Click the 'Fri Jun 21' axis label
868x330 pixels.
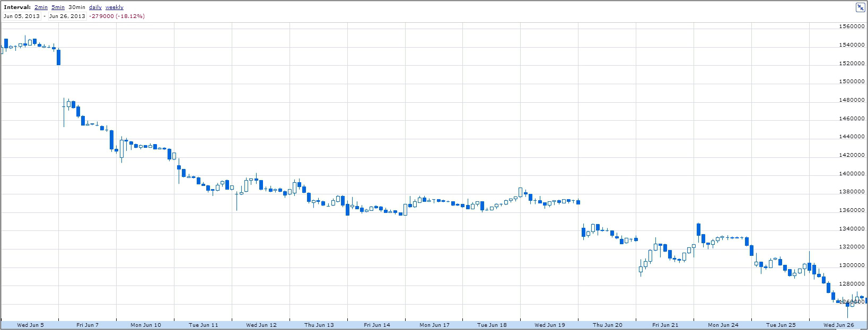pos(665,325)
